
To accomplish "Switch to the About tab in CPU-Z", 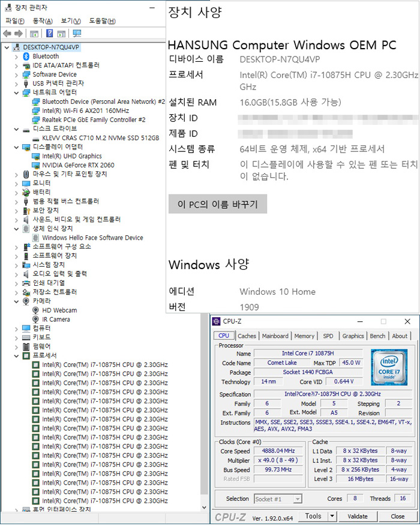I will click(x=400, y=336).
